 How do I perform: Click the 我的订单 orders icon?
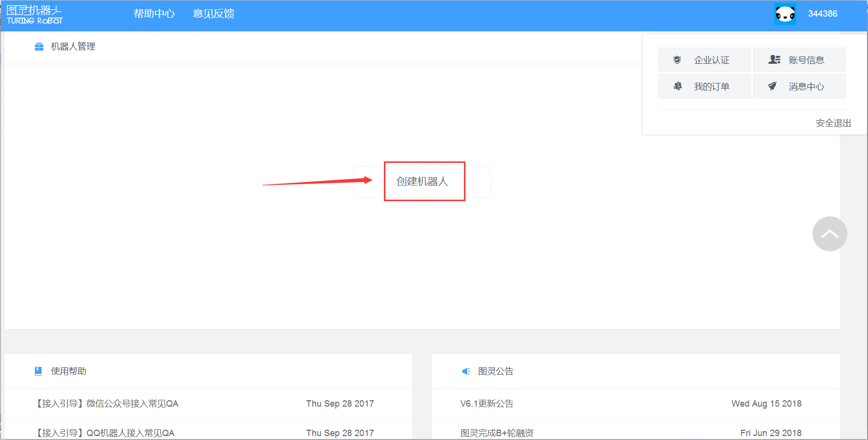coord(678,86)
